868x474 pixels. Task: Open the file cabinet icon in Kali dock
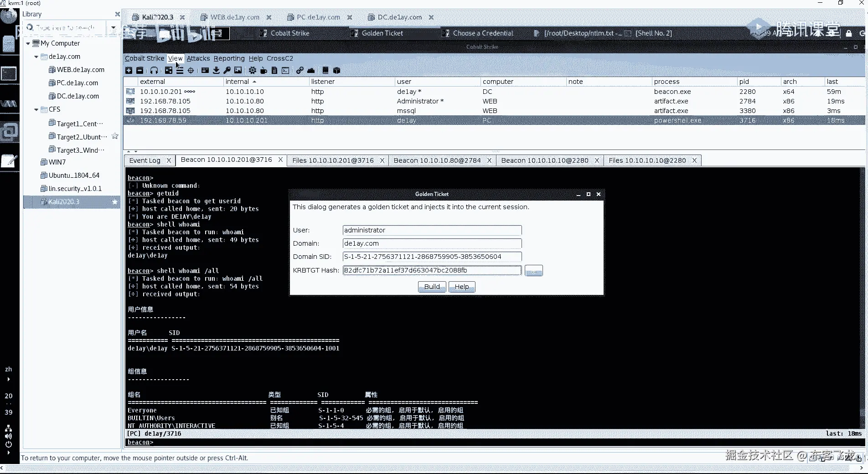pos(9,44)
